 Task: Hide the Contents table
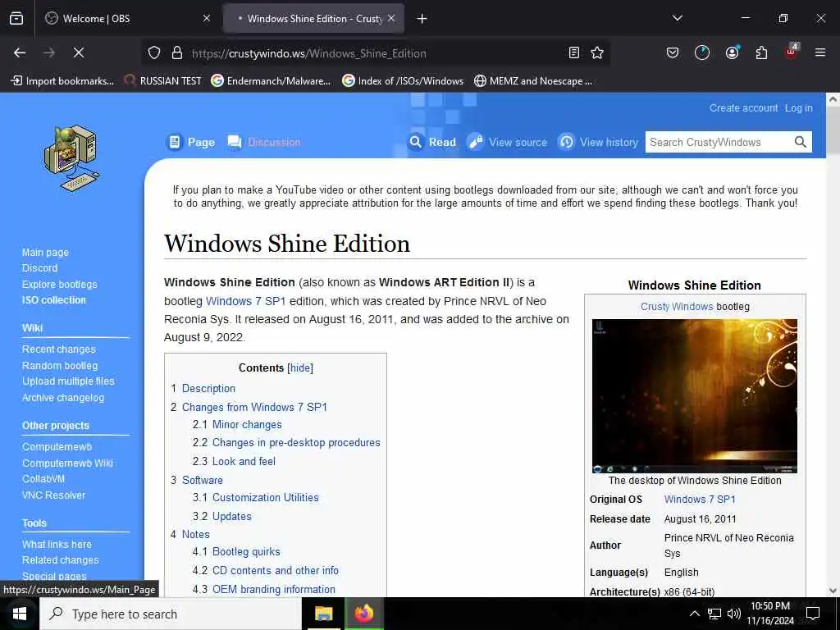click(300, 368)
